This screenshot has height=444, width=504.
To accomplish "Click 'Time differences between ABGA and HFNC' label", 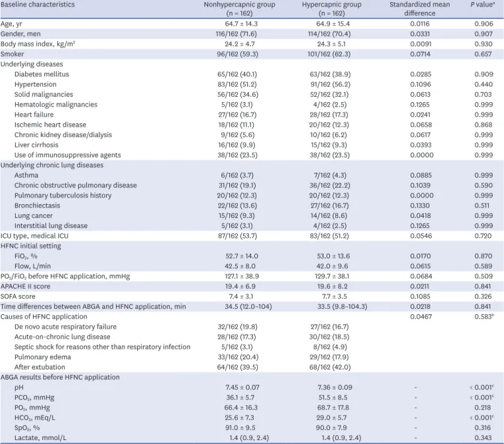I will point(93,306).
